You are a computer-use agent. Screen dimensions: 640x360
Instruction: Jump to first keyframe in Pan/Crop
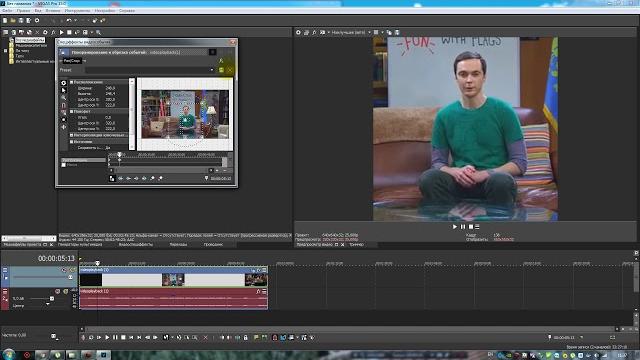pyautogui.click(x=120, y=178)
